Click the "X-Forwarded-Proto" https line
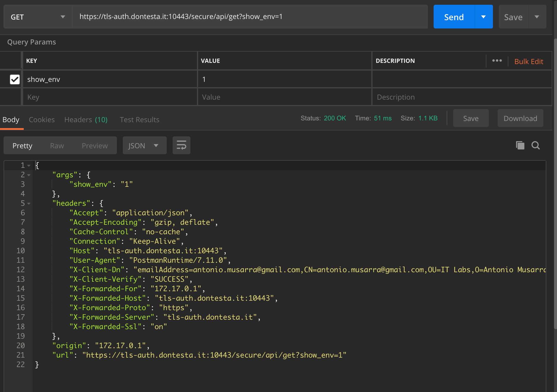 131,307
